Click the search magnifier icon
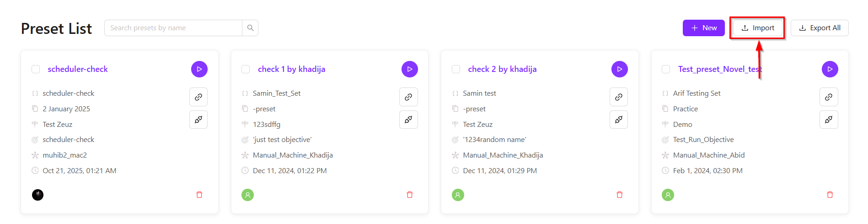 click(x=250, y=28)
